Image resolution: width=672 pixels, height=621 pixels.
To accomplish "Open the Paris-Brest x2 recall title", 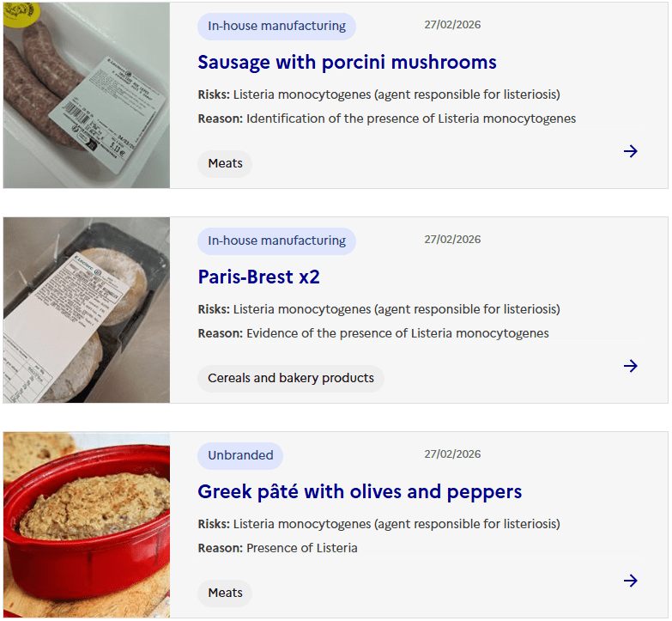I will coord(258,277).
